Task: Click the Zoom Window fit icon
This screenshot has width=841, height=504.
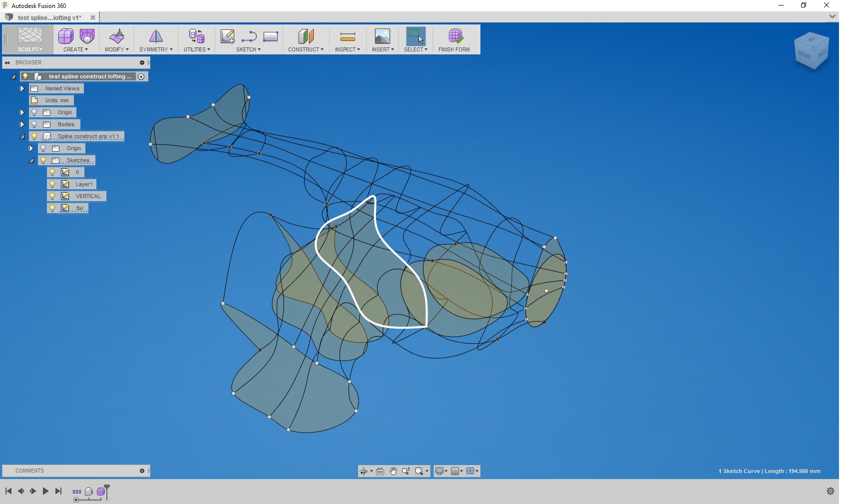Action: (419, 471)
